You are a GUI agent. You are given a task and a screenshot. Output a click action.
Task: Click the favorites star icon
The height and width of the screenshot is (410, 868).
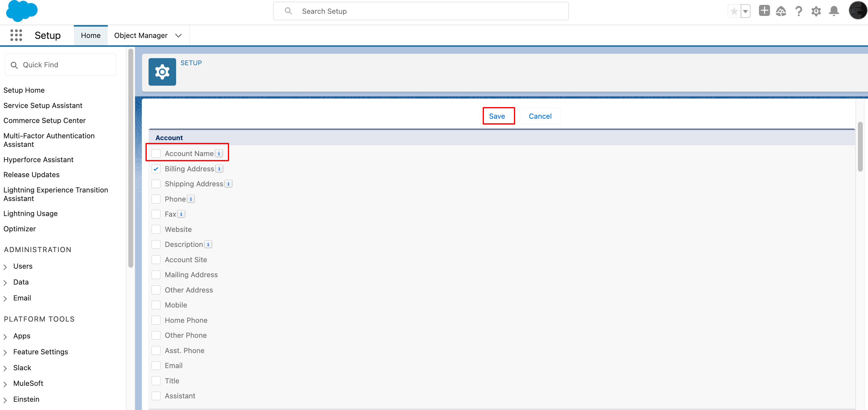(734, 11)
